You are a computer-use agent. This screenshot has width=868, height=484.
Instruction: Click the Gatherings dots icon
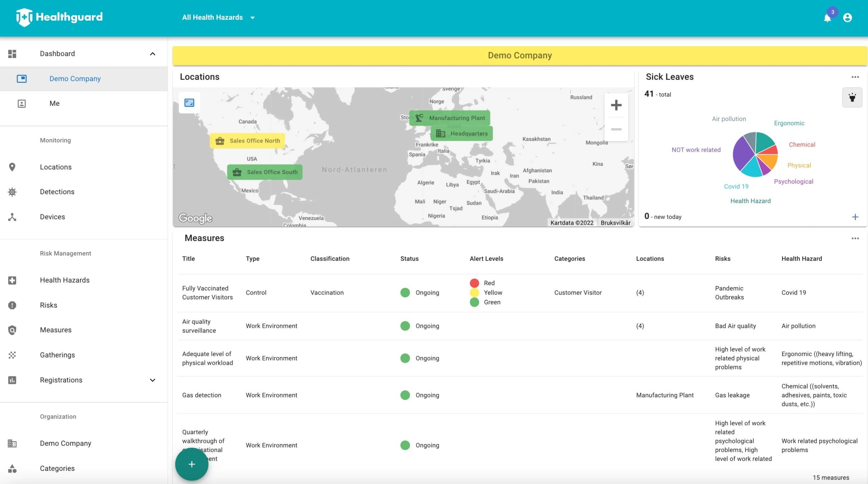pyautogui.click(x=12, y=355)
